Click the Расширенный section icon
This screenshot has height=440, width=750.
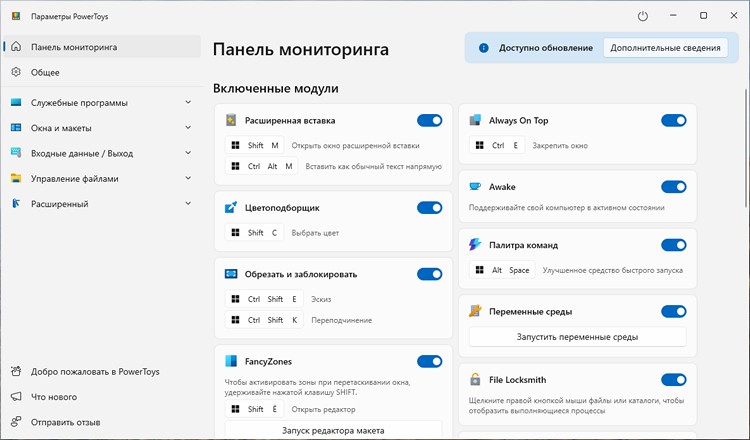(16, 204)
